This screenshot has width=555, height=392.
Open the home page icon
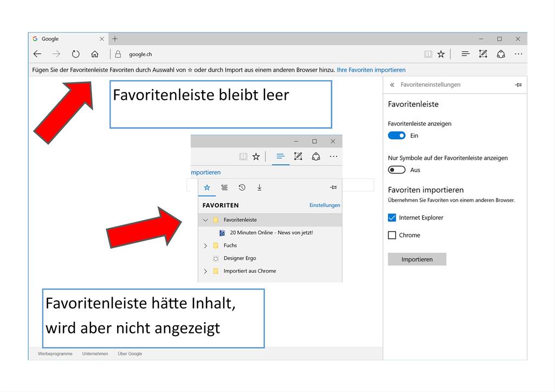[94, 54]
